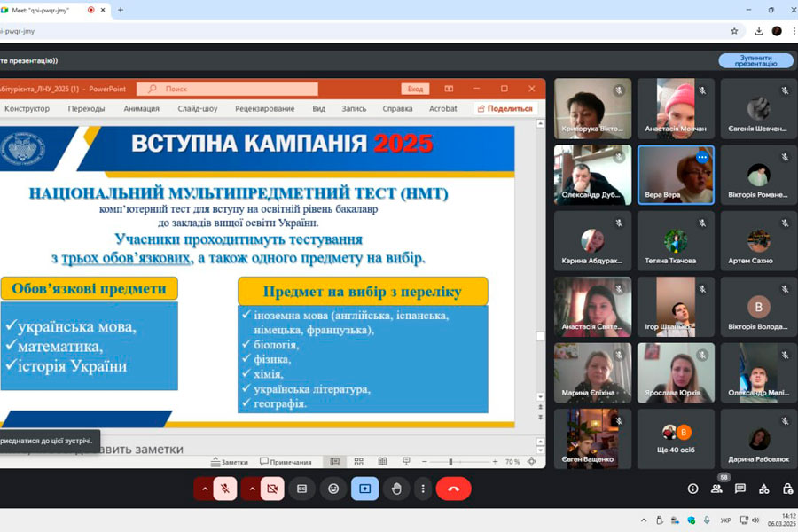
Task: Open the 'Рецензирование' ribbon tab
Action: (x=264, y=108)
